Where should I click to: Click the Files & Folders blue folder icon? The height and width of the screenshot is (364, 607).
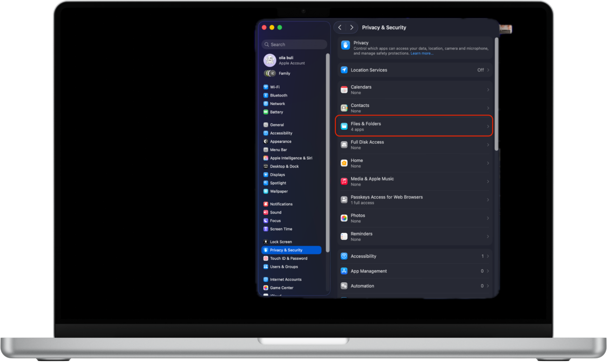coord(344,126)
